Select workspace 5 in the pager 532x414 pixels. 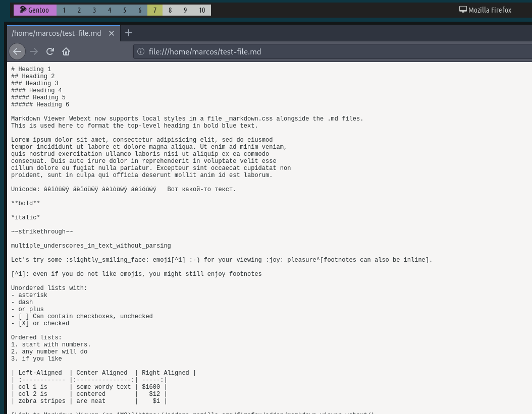point(125,10)
